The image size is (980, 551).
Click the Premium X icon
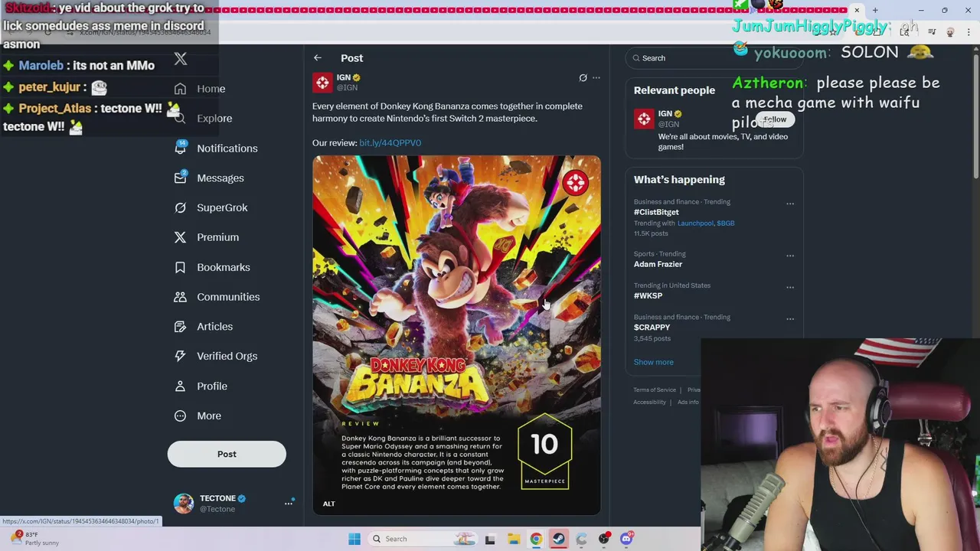point(180,237)
